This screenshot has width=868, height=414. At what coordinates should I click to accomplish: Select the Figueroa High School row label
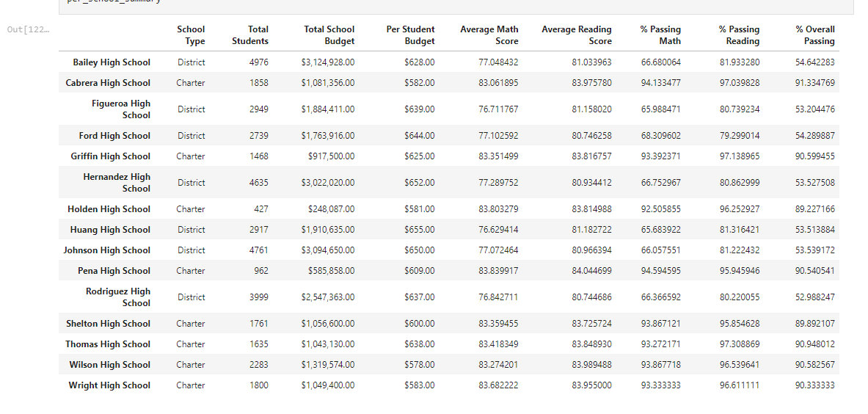click(x=120, y=109)
